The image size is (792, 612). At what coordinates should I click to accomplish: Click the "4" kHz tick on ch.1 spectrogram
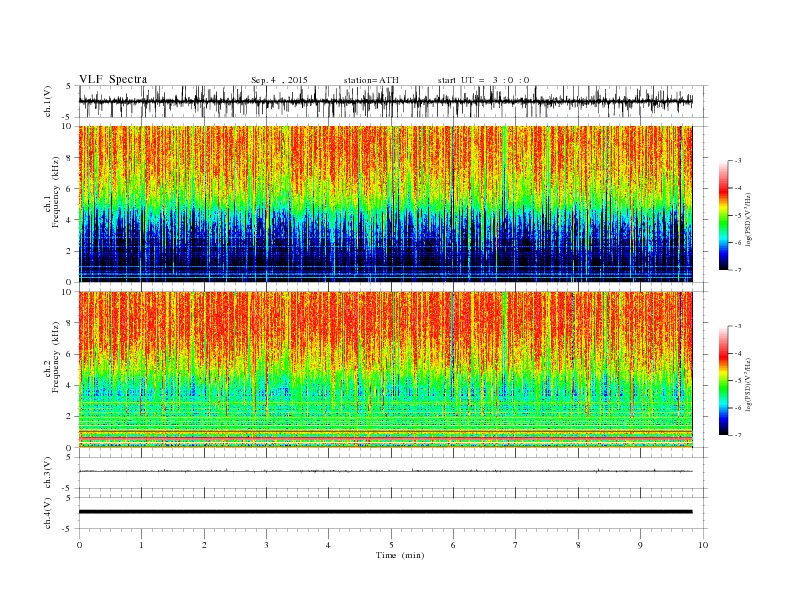70,220
